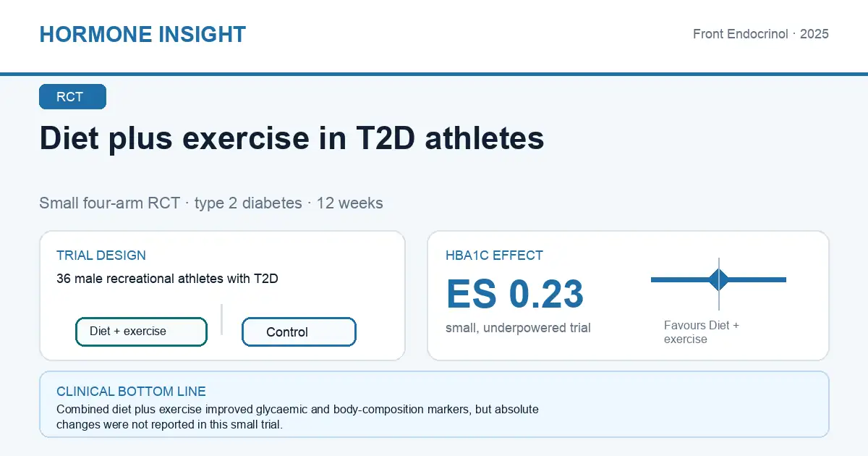
Task: Click the Front Endocrinol 2025 citation
Action: 761,34
